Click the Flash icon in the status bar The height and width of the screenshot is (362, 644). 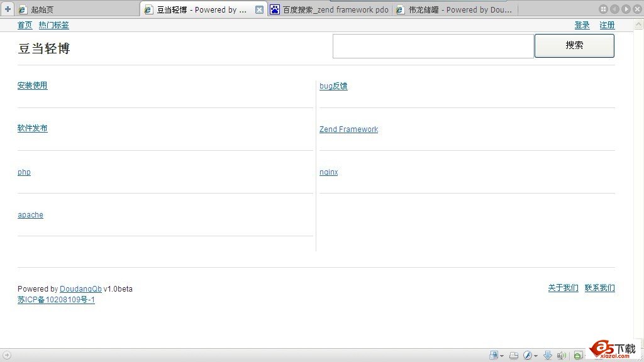point(528,355)
